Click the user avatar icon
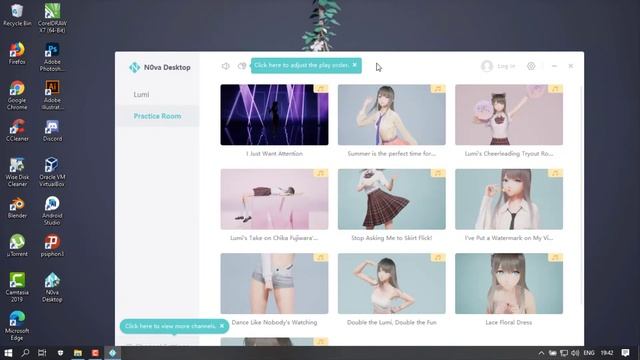640x360 pixels. point(487,66)
